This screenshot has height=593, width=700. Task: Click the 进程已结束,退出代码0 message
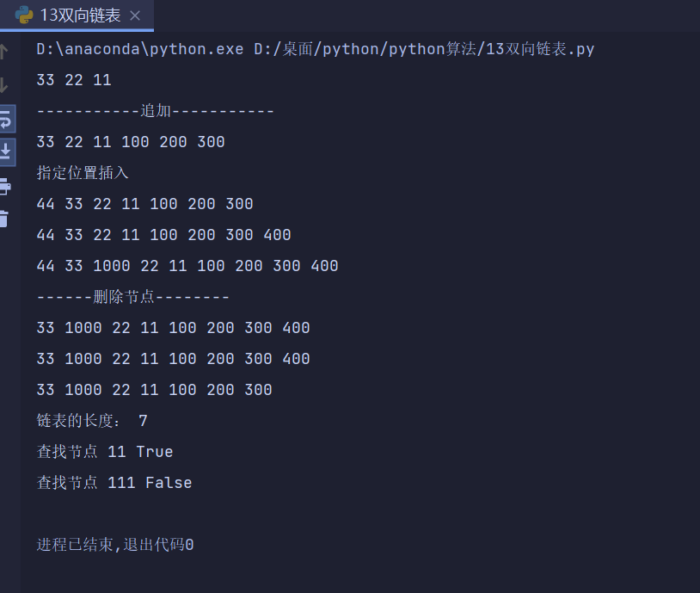coord(115,545)
